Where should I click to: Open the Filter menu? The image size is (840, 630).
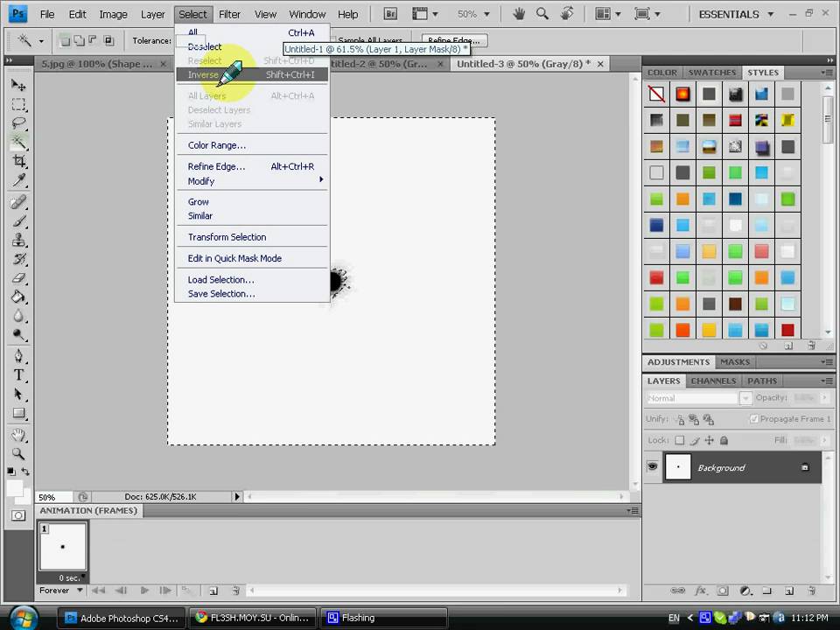tap(229, 15)
